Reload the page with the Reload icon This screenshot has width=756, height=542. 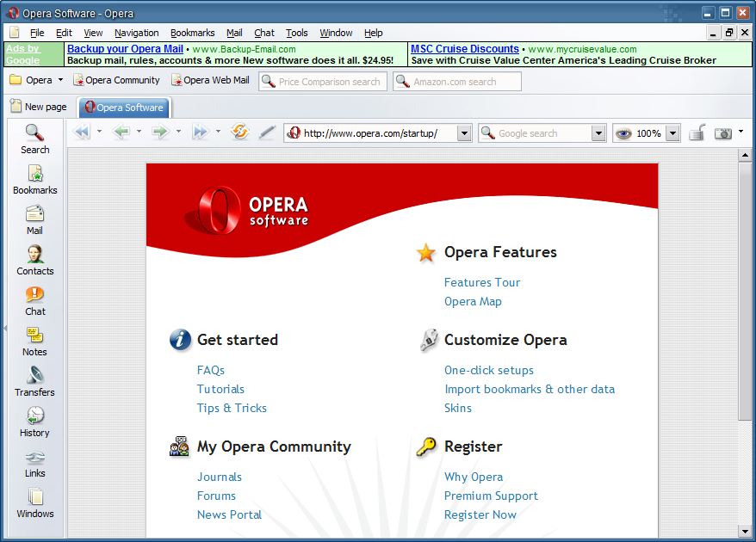coord(239,132)
